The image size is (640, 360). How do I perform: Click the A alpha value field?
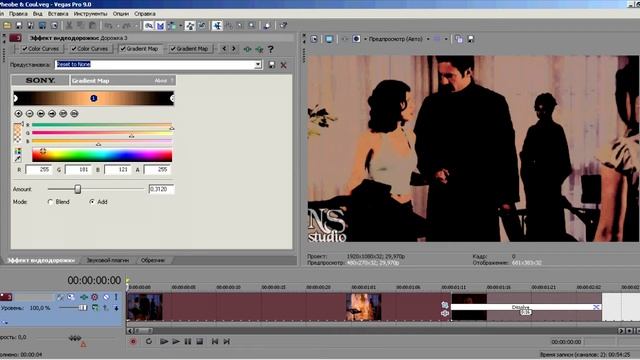tap(157, 169)
